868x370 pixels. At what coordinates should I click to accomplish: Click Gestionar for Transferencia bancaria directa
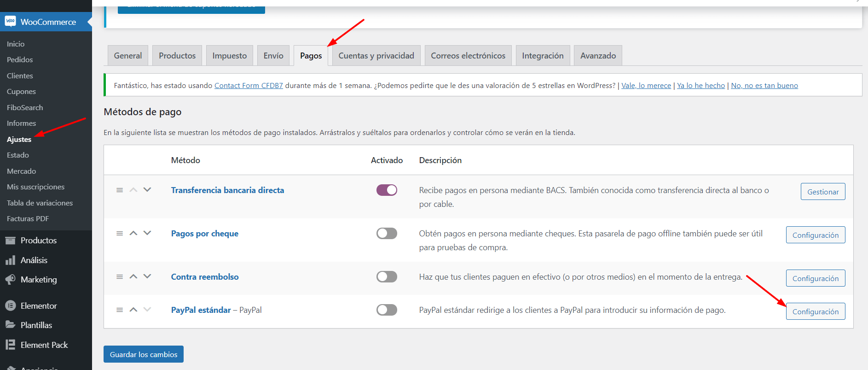823,192
